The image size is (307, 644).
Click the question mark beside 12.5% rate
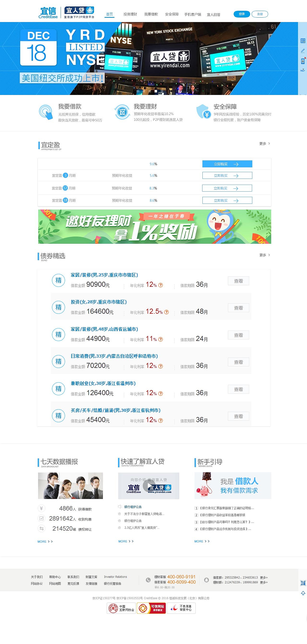[166, 312]
